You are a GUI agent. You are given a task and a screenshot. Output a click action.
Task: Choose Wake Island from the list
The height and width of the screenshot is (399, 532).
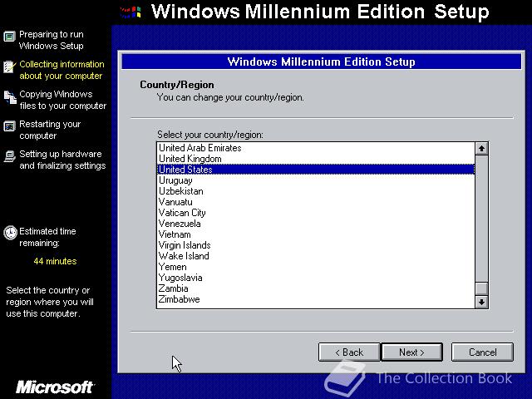tap(316, 256)
